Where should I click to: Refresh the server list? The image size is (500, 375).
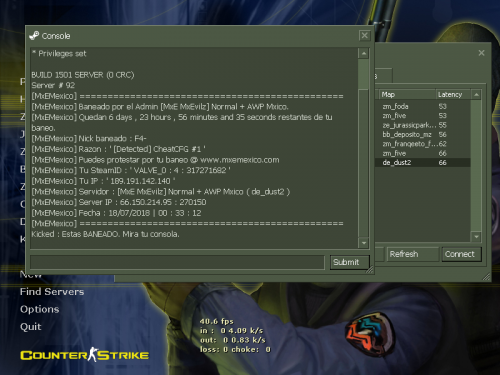(x=413, y=254)
